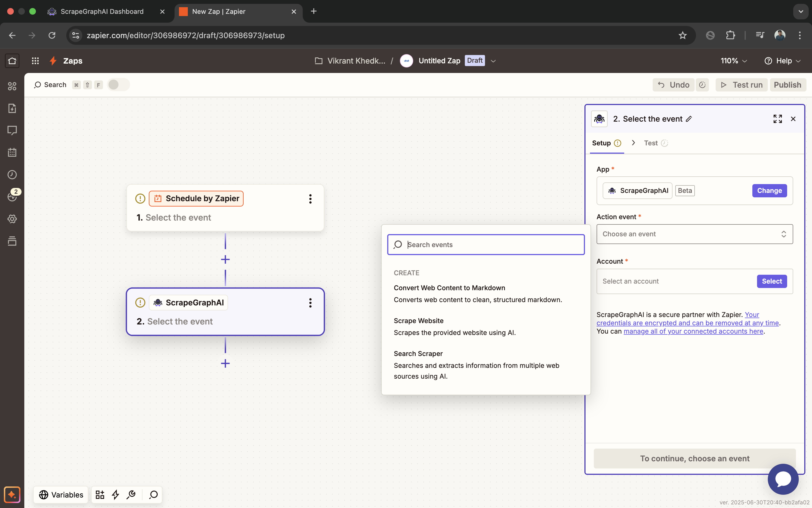Click the lightning bolt icon in bottom toolbar

[115, 494]
